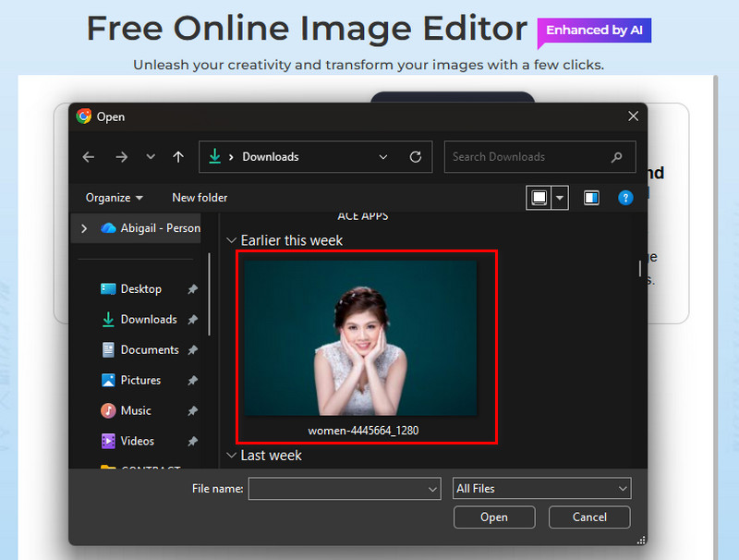Unpin the Desktop folder from sidebar
This screenshot has height=560, width=739.
click(x=192, y=288)
